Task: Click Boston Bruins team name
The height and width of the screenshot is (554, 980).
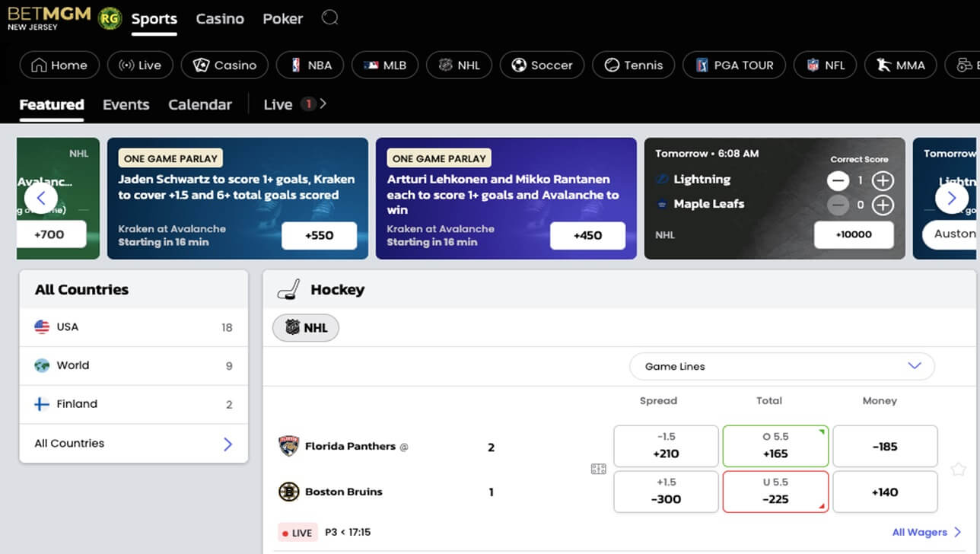Action: [x=344, y=492]
